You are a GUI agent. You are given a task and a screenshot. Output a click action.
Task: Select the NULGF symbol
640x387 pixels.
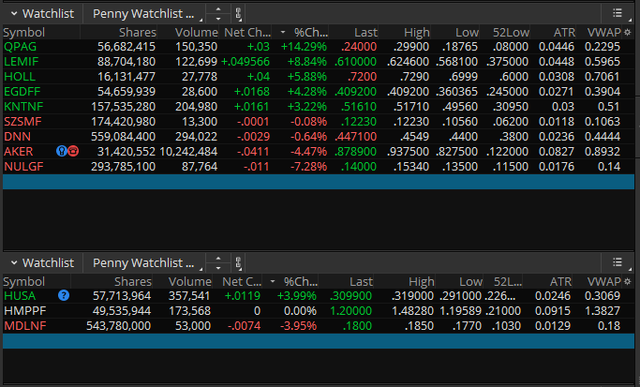pyautogui.click(x=23, y=167)
